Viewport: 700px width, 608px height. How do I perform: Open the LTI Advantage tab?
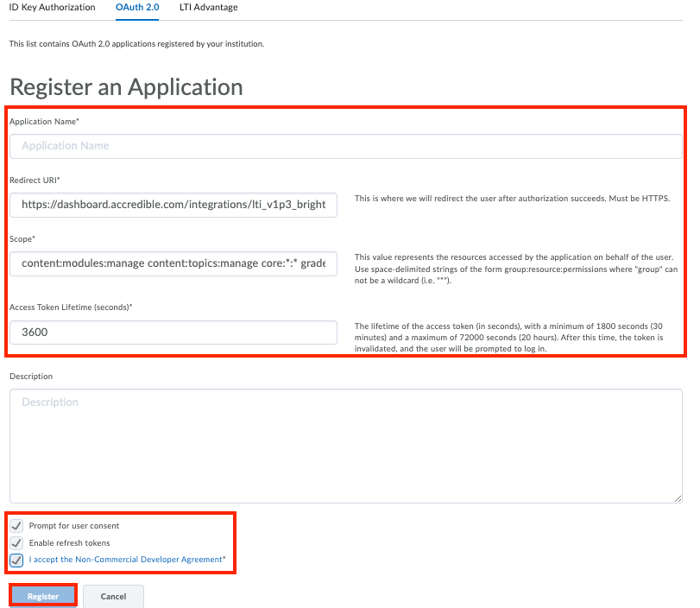[208, 7]
